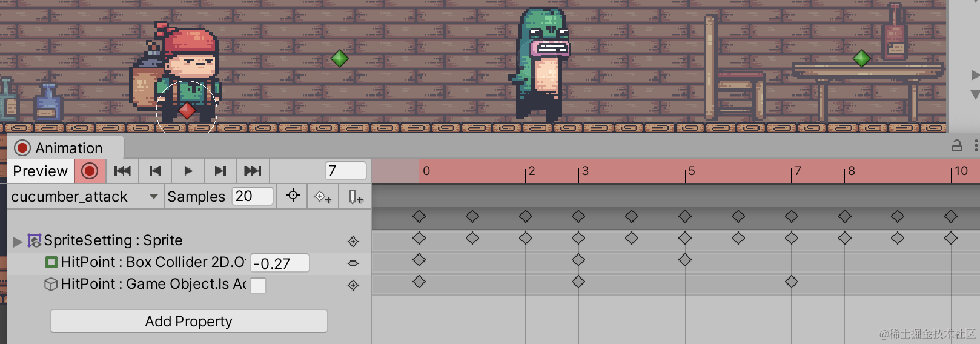Image resolution: width=980 pixels, height=344 pixels.
Task: Click the green diamond gizmo near player
Action: click(x=340, y=58)
